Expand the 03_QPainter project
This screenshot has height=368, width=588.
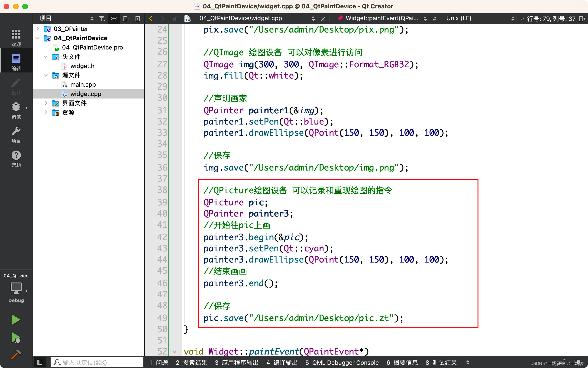(38, 29)
